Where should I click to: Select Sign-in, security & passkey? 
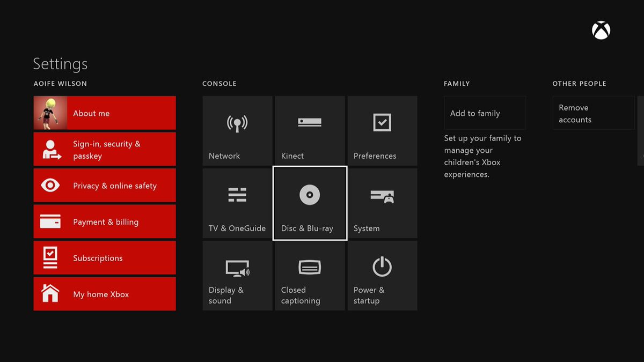pos(104,149)
